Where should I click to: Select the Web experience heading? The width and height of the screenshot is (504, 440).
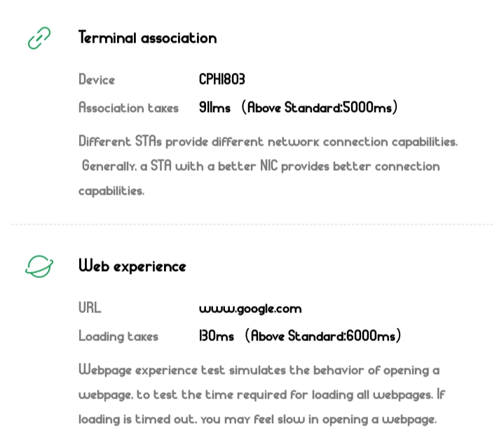point(132,266)
